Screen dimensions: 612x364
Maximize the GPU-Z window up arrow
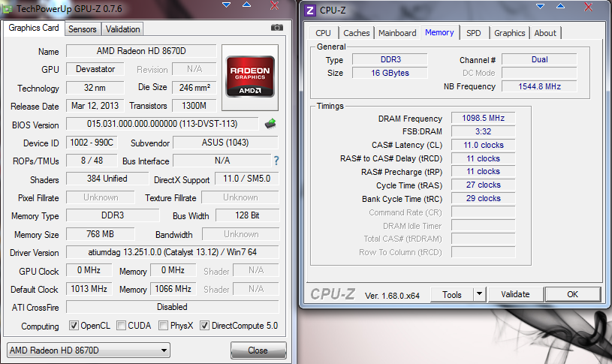coord(246,5)
